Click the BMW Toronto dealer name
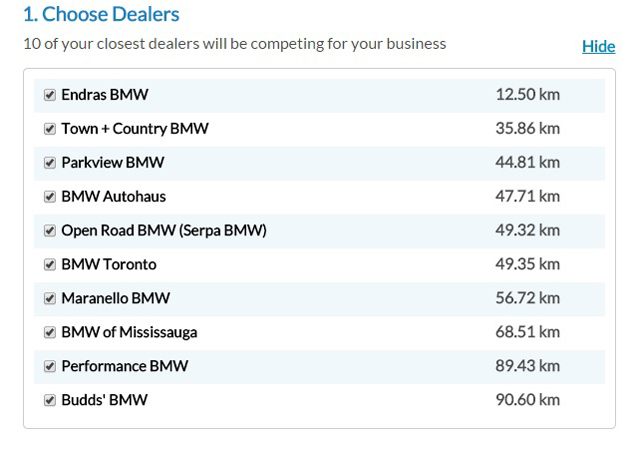 coord(109,264)
